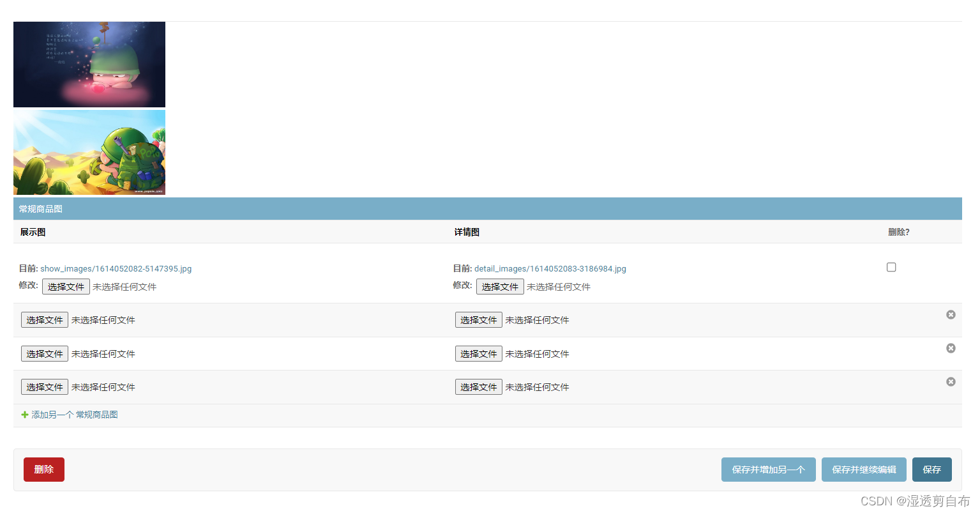Open detail_images/1614052083-3186984.jpg link
This screenshot has height=513, width=980.
click(x=550, y=268)
